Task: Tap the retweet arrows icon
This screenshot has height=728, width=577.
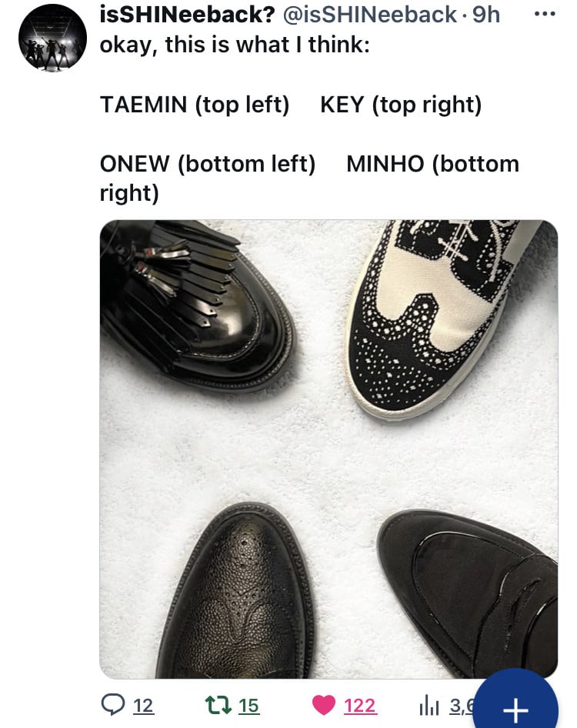Action: (218, 705)
